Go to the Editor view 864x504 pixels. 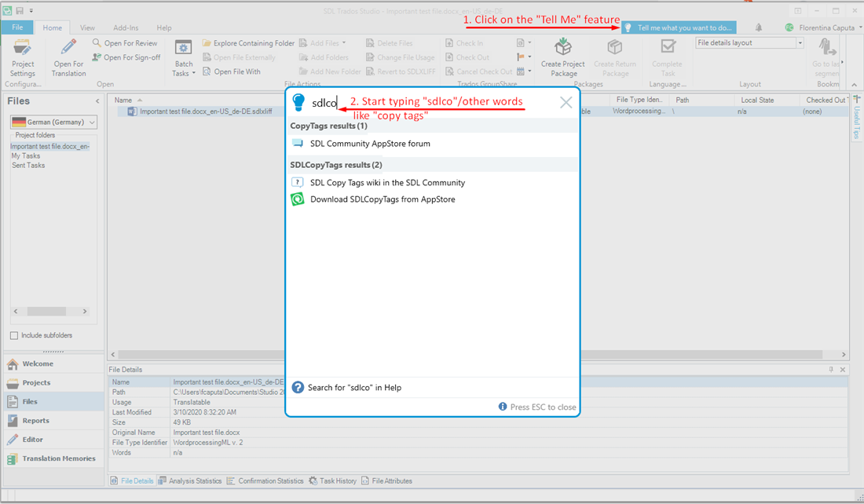[x=53, y=440]
